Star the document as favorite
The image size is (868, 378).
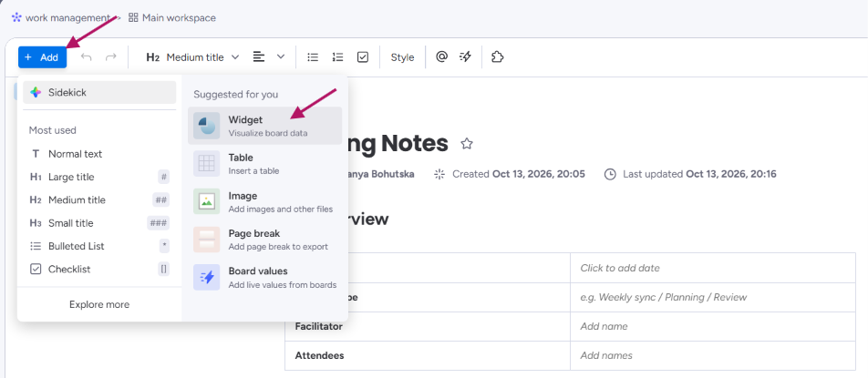[x=467, y=144]
